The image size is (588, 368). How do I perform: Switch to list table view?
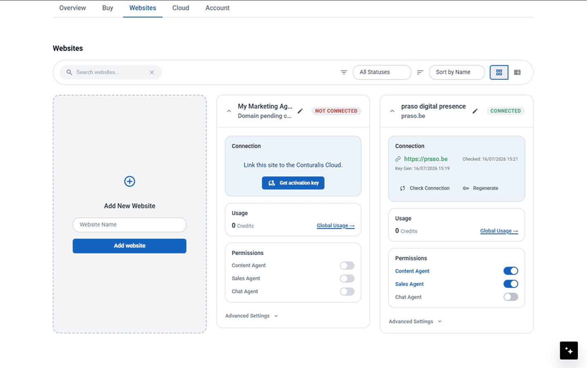517,72
